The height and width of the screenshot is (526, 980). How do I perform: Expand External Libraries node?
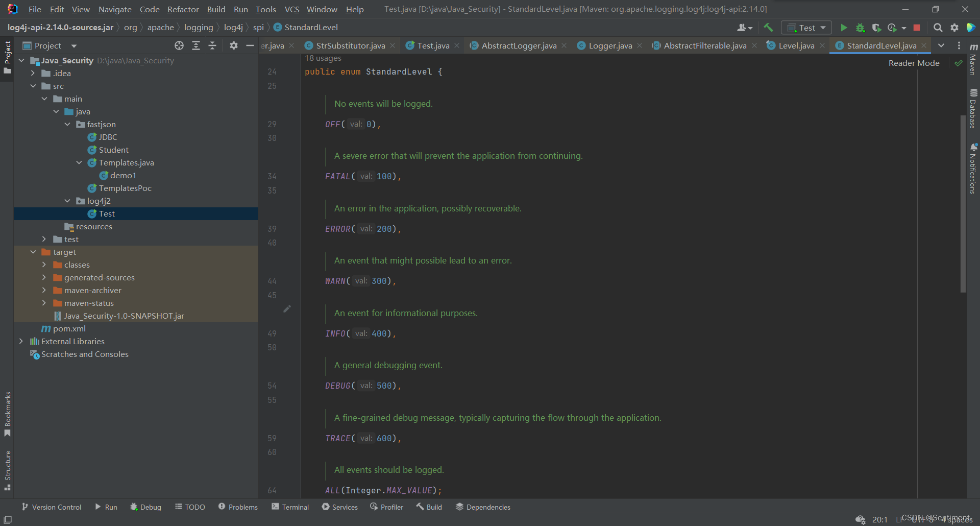coord(21,341)
